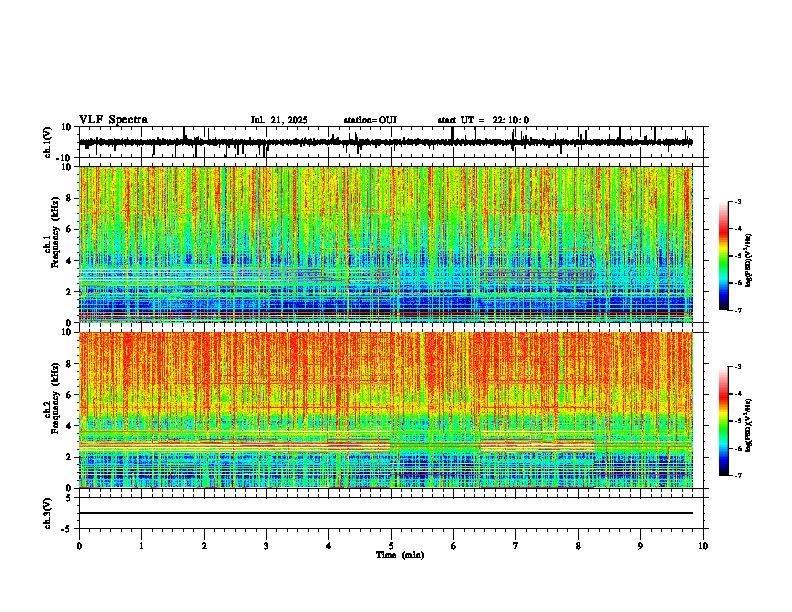792x612 pixels.
Task: Click inside the ch.1 voltage waveform strip
Action: pyautogui.click(x=391, y=142)
